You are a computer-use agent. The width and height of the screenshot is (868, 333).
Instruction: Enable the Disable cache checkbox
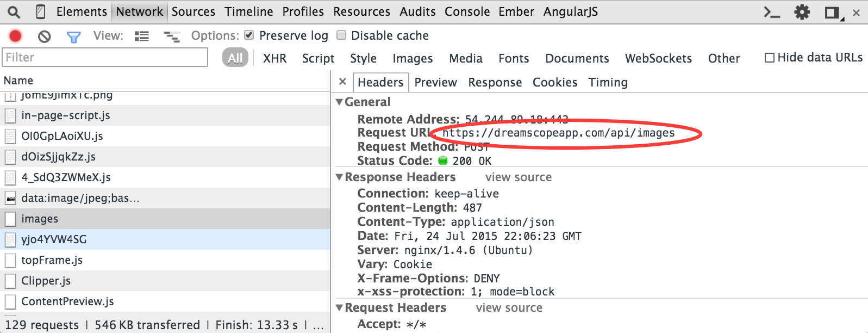pyautogui.click(x=341, y=35)
